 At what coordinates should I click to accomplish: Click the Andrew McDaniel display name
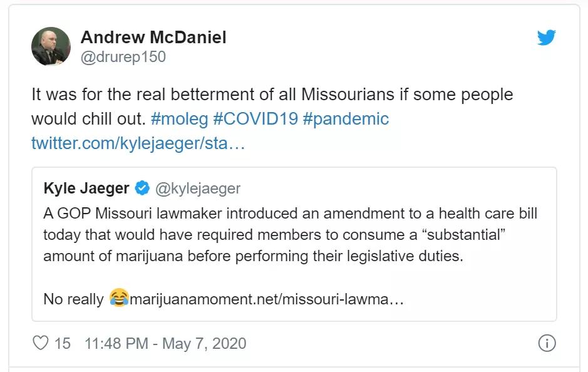153,37
